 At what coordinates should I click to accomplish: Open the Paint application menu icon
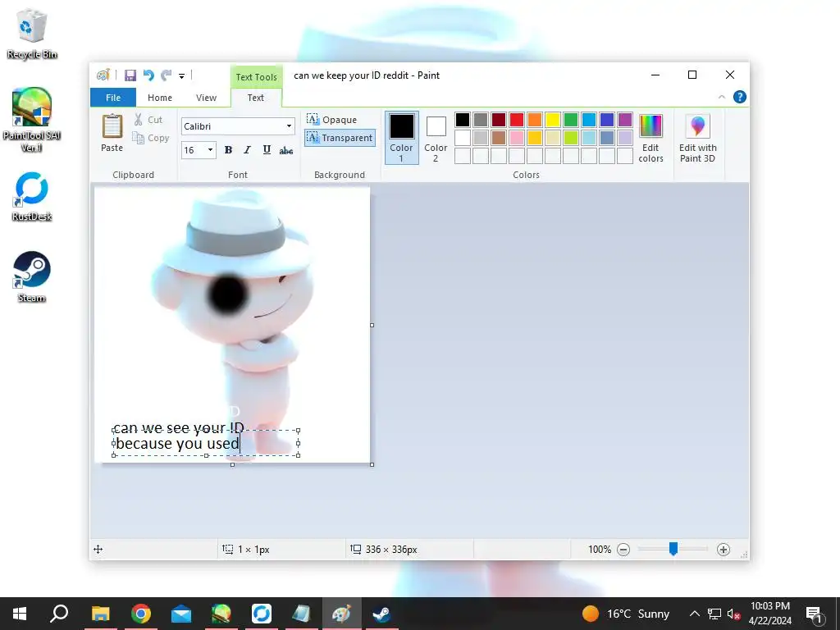(x=103, y=75)
